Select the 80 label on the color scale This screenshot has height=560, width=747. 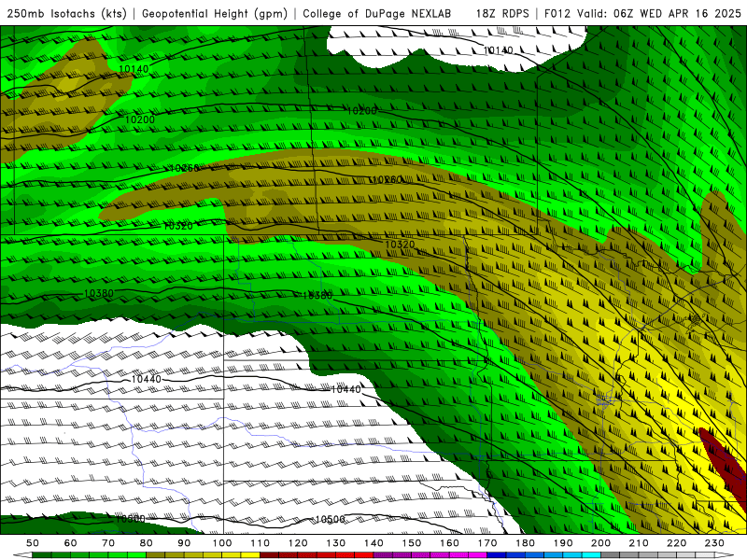(x=147, y=543)
